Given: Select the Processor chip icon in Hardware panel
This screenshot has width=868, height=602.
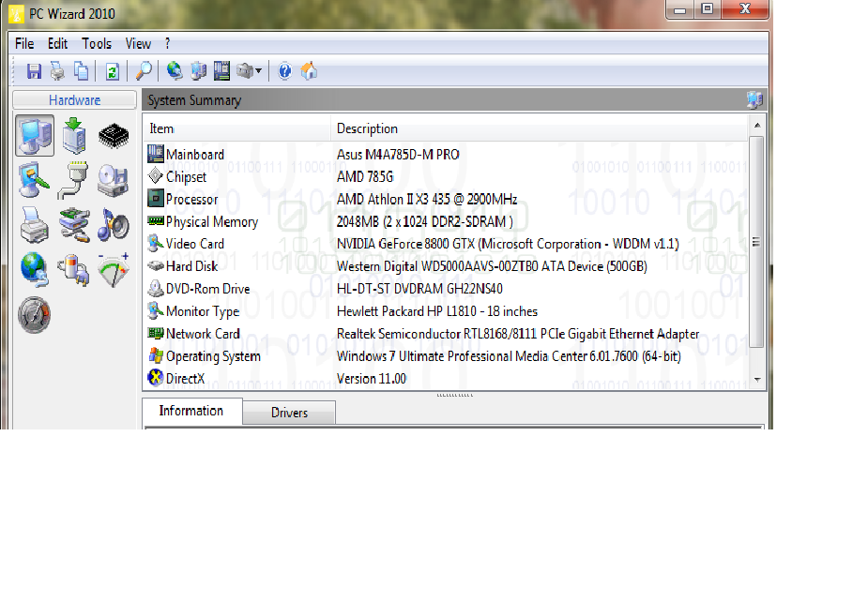Looking at the screenshot, I should [x=114, y=136].
